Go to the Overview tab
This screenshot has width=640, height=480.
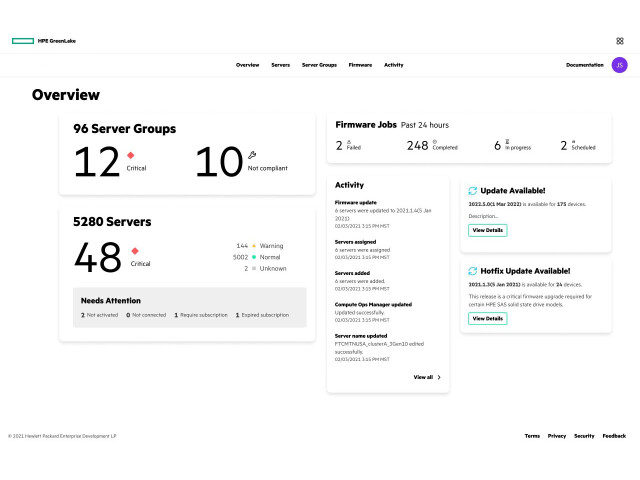247,65
